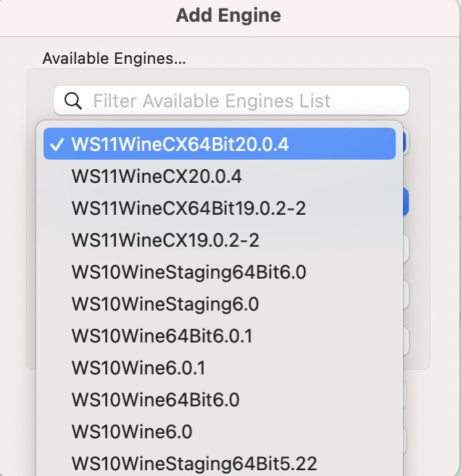Click the blue button edge right of list
Viewport: 461px width, 476px height.
point(405,202)
